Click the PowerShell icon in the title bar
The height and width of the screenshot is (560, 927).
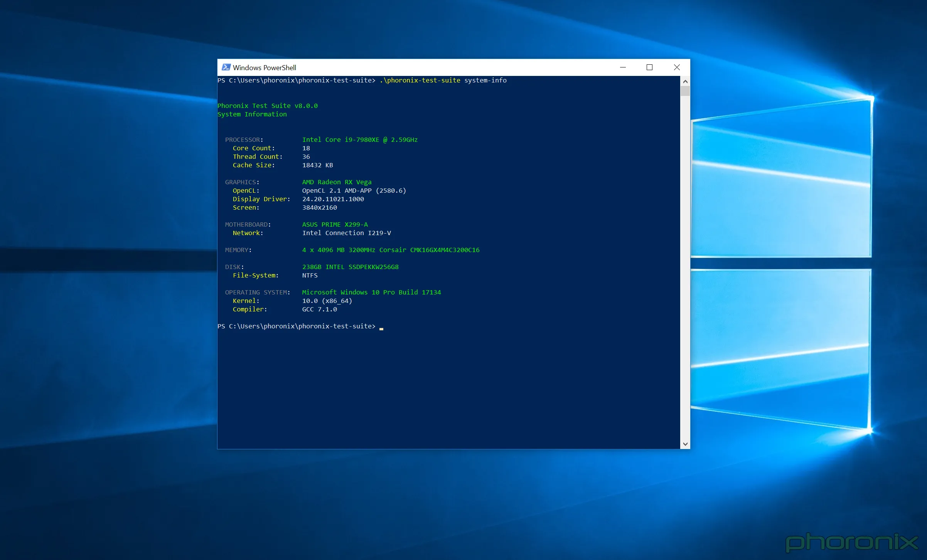click(226, 67)
